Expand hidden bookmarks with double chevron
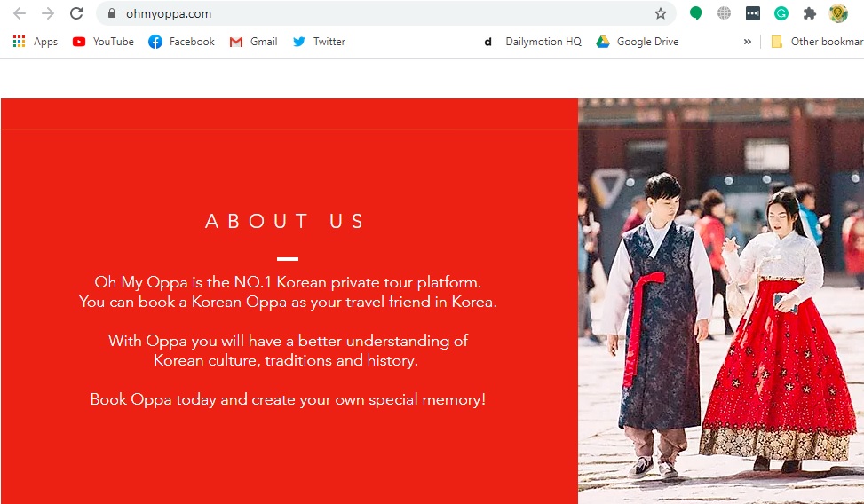 (747, 42)
